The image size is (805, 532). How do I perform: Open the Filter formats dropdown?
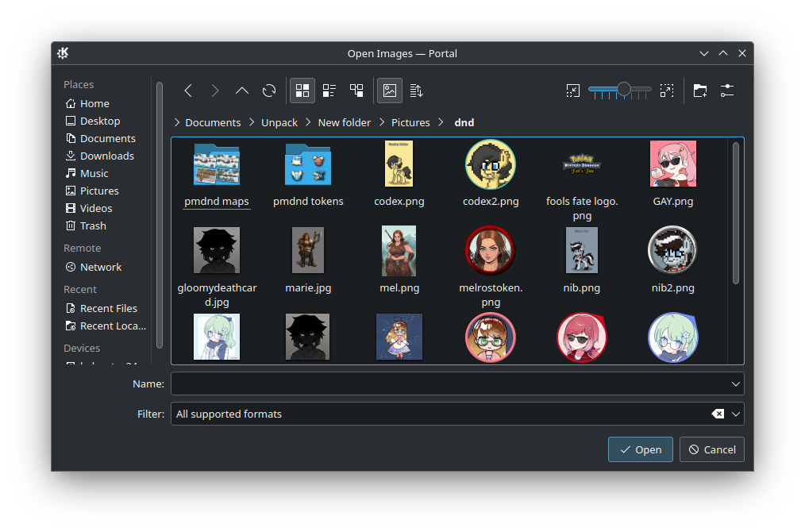(736, 414)
